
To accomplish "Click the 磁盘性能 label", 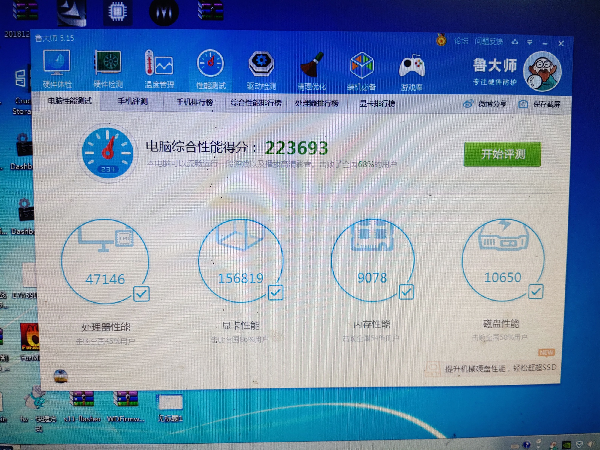I will pyautogui.click(x=501, y=324).
